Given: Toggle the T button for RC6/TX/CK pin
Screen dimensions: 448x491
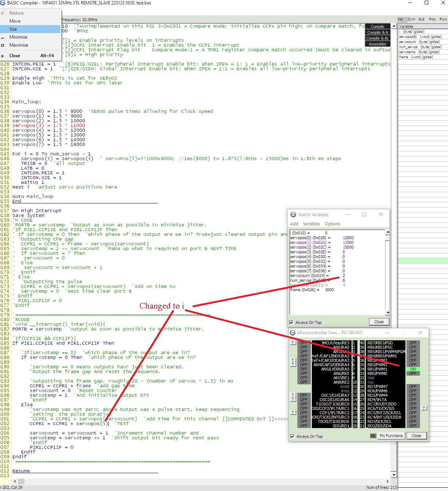Looking at the screenshot, I should [424, 408].
